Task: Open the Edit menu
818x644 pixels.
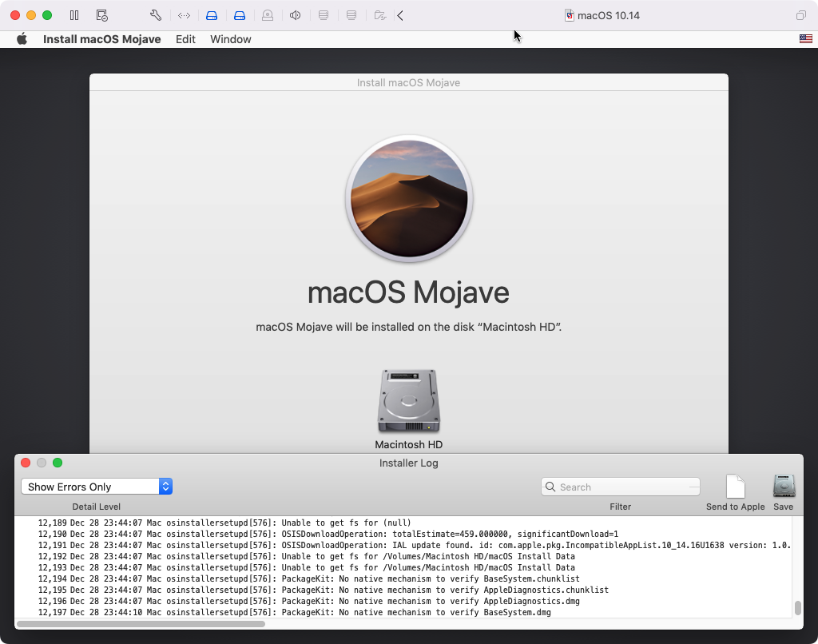Action: click(185, 39)
